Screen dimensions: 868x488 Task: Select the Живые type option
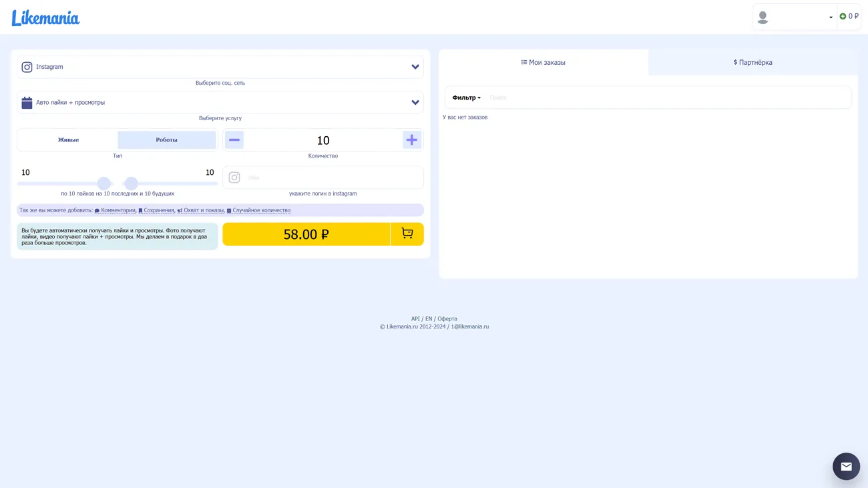(x=68, y=140)
